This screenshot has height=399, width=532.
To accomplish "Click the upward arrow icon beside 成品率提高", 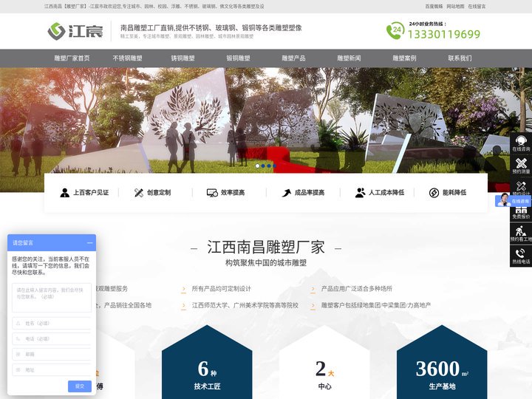I will point(287,193).
